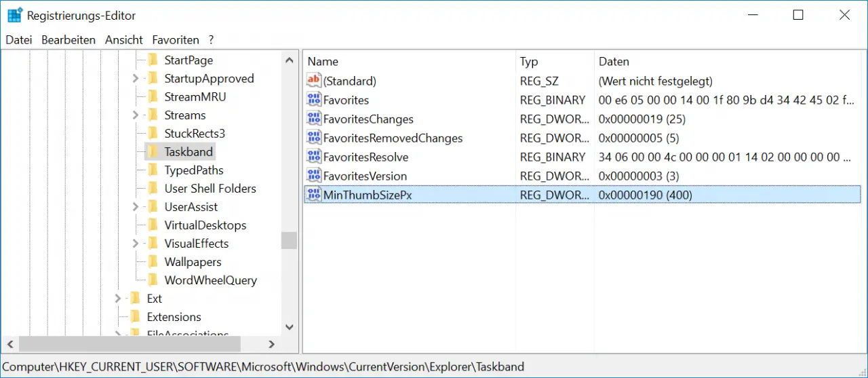The width and height of the screenshot is (868, 378).
Task: Expand the Ext key
Action: coord(118,299)
